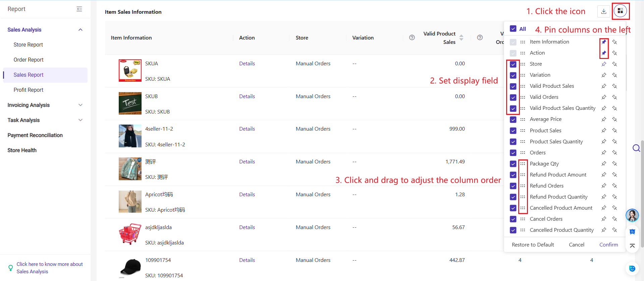Collapse the Sales Analysis section
Screen dimensions: 644x281
(80, 30)
